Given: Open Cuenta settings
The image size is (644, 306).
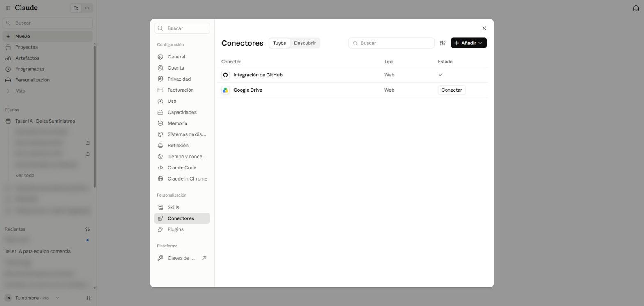Looking at the screenshot, I should click(182, 68).
